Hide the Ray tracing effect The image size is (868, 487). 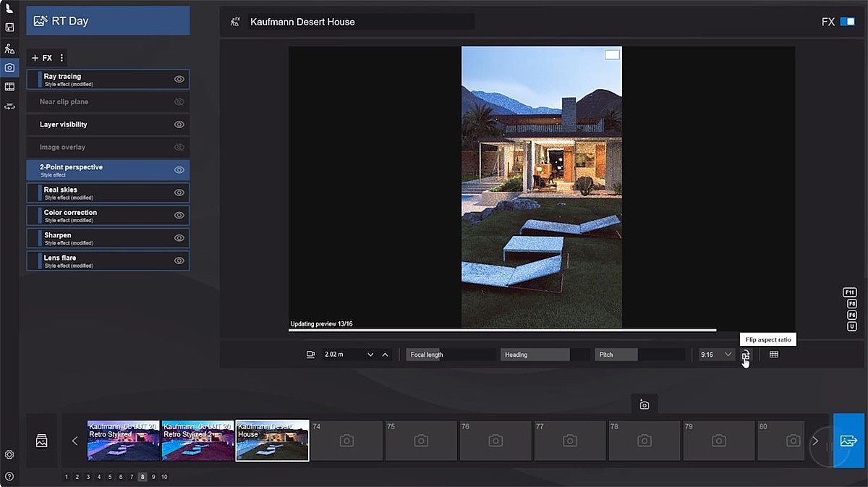(179, 79)
